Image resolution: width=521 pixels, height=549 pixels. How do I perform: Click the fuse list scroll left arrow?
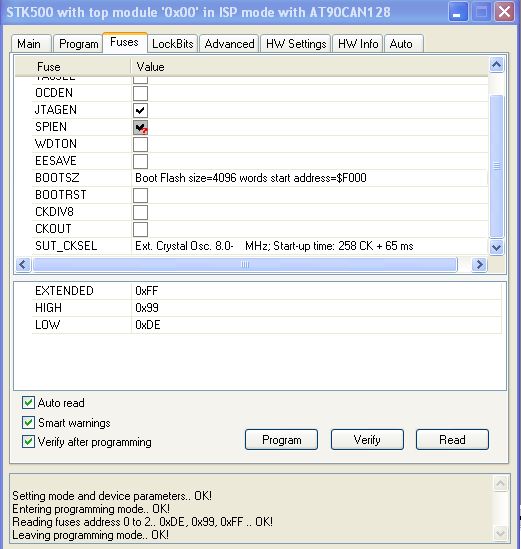[23, 264]
